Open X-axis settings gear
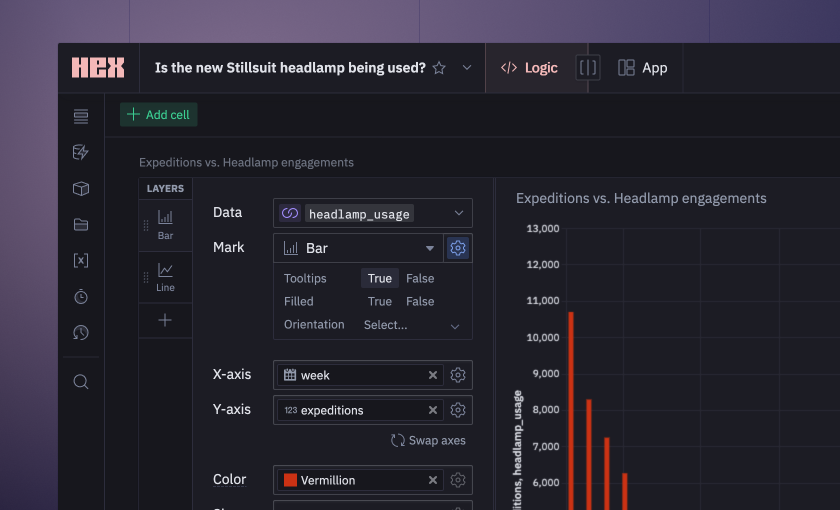 click(458, 375)
